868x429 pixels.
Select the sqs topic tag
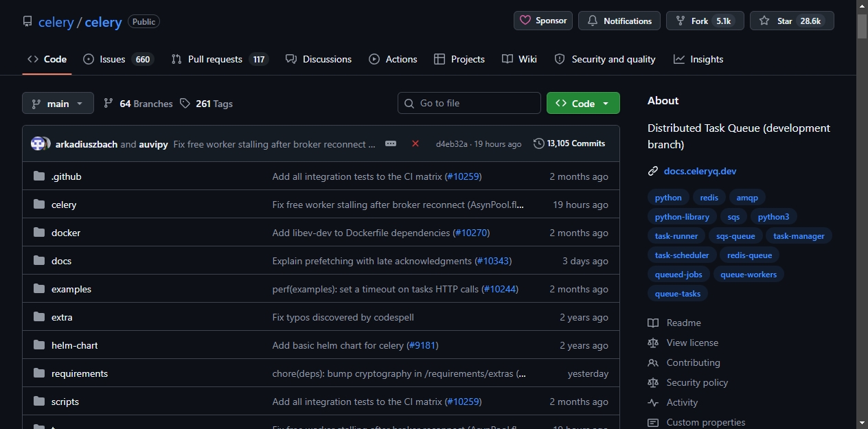coord(733,217)
